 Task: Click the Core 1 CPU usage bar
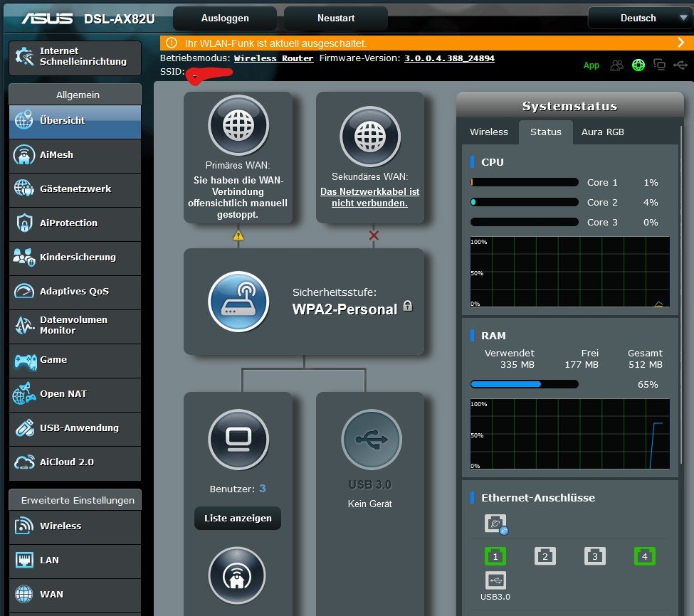[525, 182]
